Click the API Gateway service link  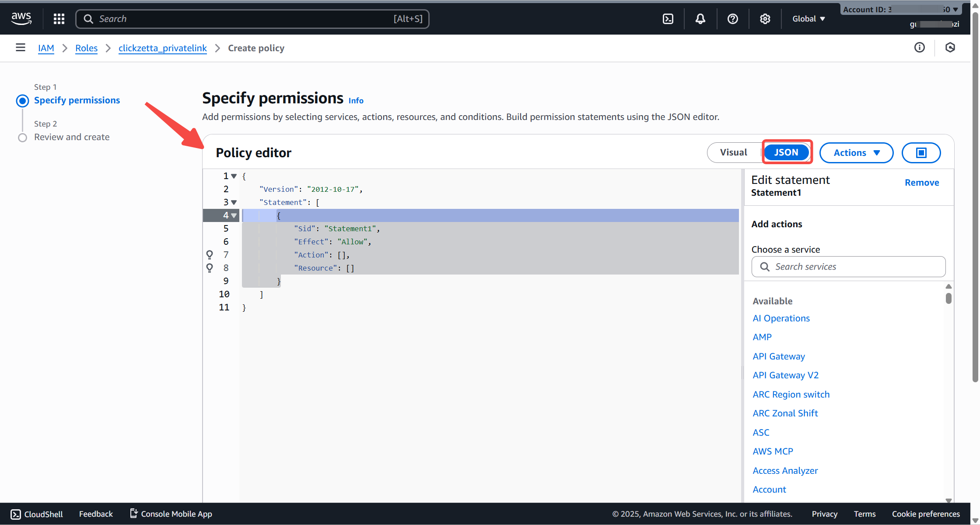click(778, 356)
